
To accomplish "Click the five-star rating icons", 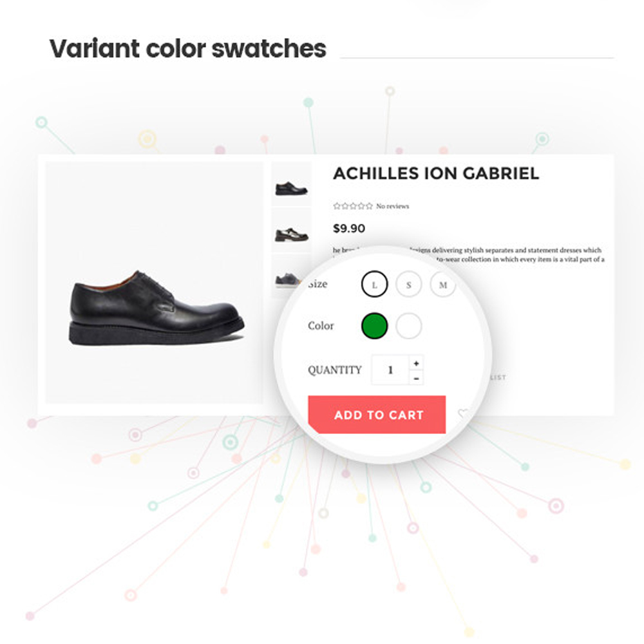I will pyautogui.click(x=353, y=206).
